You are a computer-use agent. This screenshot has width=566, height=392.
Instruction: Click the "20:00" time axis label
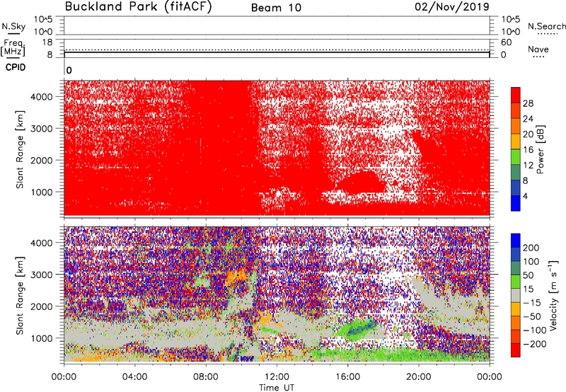pos(419,377)
